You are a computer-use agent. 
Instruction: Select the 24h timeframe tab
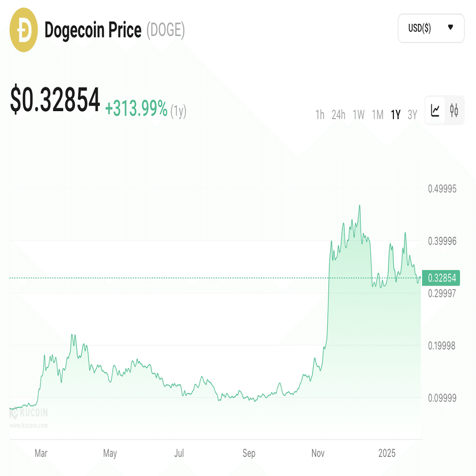[338, 114]
